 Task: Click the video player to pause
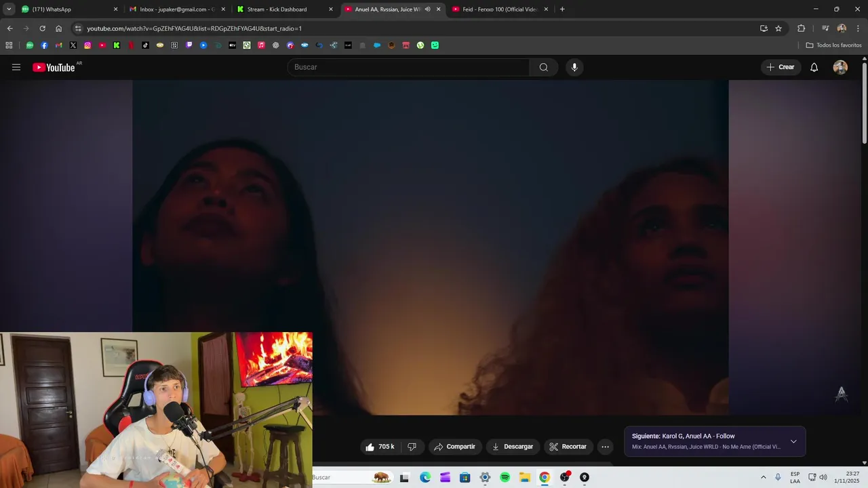[430, 247]
